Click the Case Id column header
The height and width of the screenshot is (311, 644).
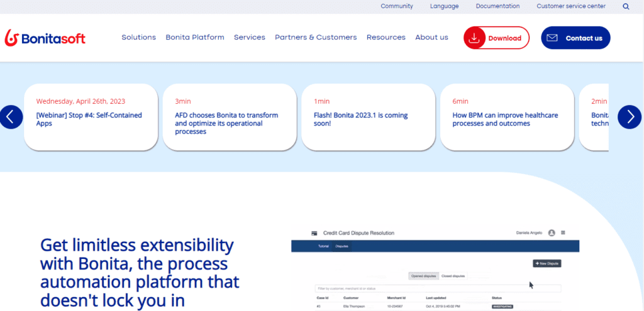coord(321,298)
